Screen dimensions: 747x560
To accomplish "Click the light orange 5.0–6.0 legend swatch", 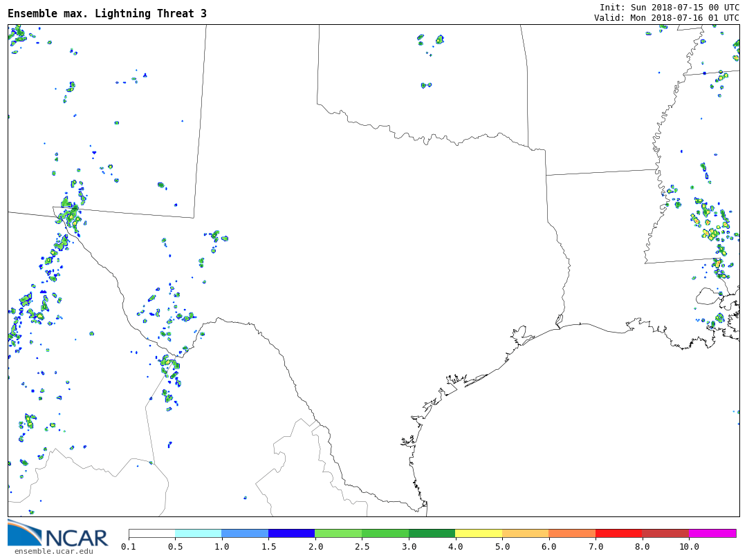I will point(526,533).
